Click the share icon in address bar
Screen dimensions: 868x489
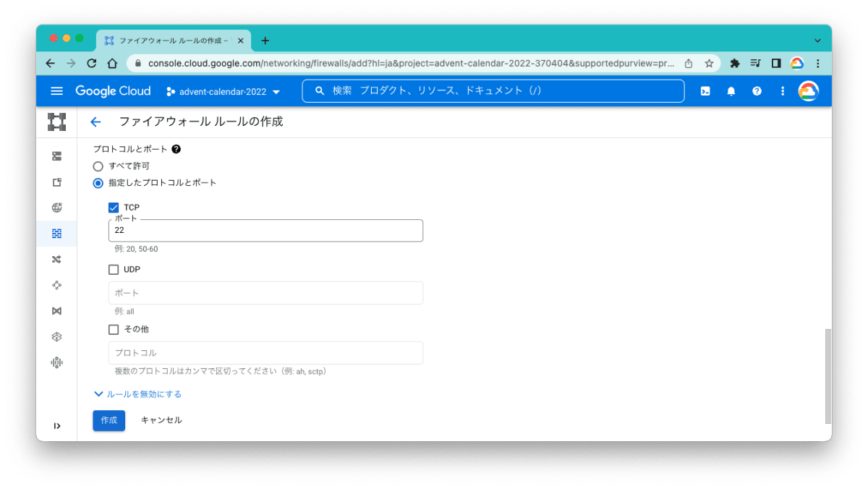click(689, 64)
